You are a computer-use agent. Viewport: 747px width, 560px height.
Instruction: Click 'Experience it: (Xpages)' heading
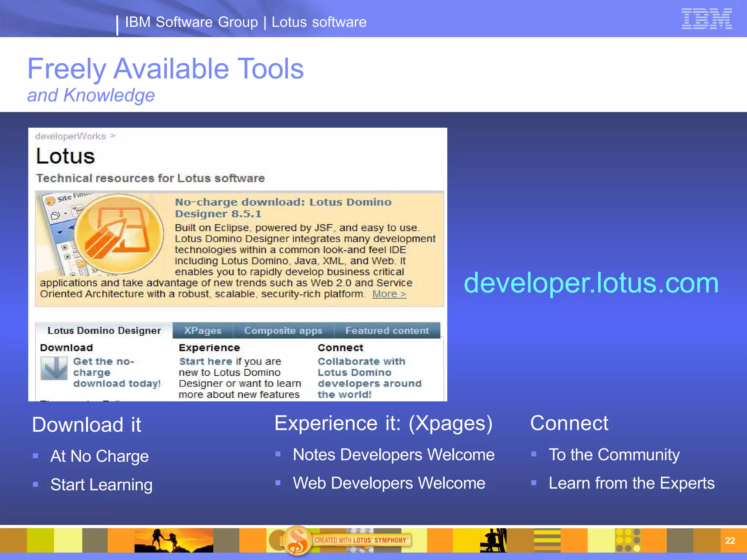[384, 424]
